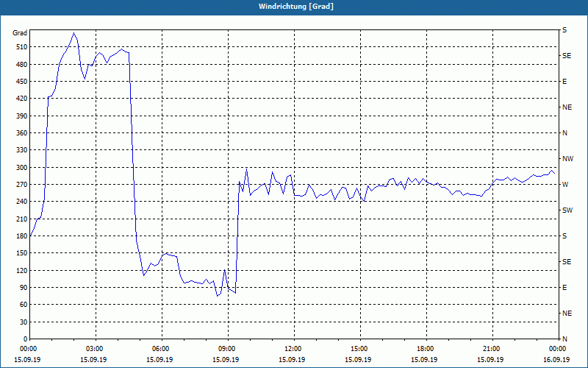Viewport: 588px width, 368px height.
Task: Select the 16.09.19 date label
Action: click(556, 359)
